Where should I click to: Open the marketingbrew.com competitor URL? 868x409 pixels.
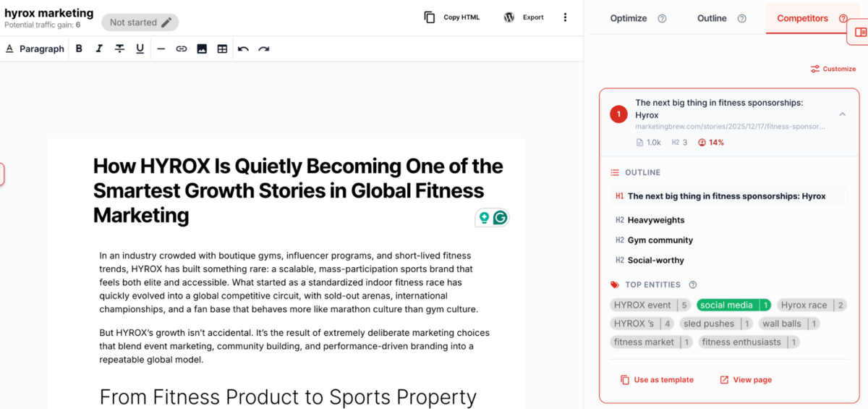(730, 127)
